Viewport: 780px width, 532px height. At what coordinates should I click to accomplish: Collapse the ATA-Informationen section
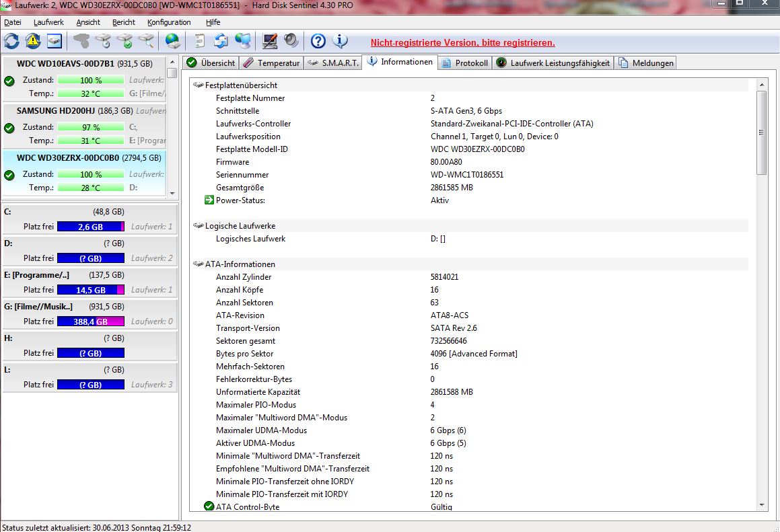198,264
